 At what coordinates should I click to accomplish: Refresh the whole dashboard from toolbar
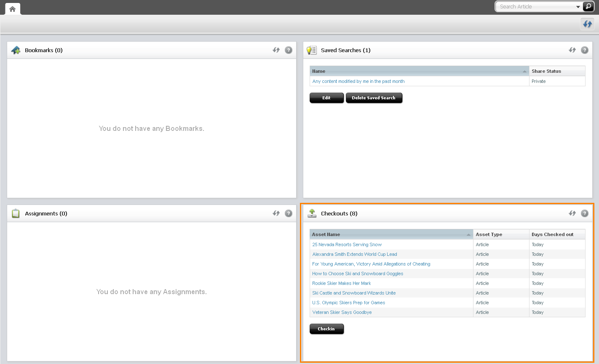[587, 24]
